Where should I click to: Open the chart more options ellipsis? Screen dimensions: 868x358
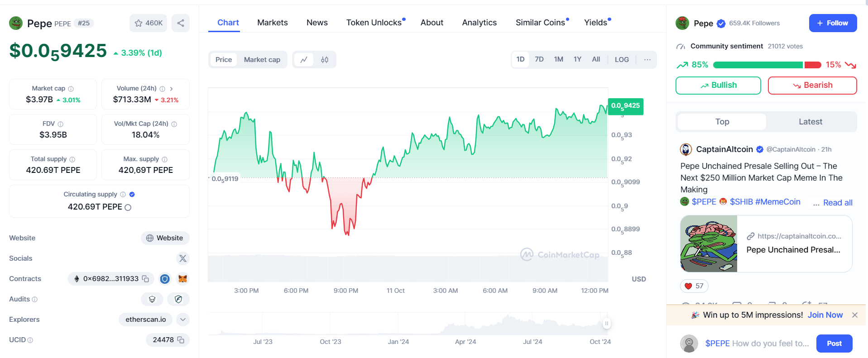(x=647, y=59)
